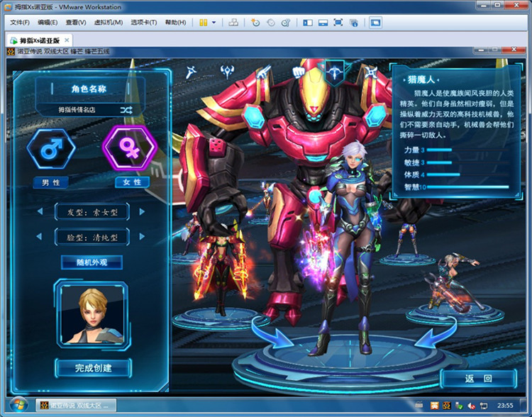
Task: Click the keyboard icon in system tray
Action: [x=419, y=405]
